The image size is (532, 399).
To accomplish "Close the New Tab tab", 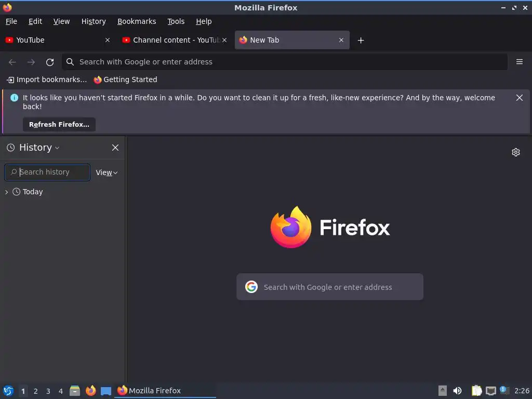I will (341, 40).
